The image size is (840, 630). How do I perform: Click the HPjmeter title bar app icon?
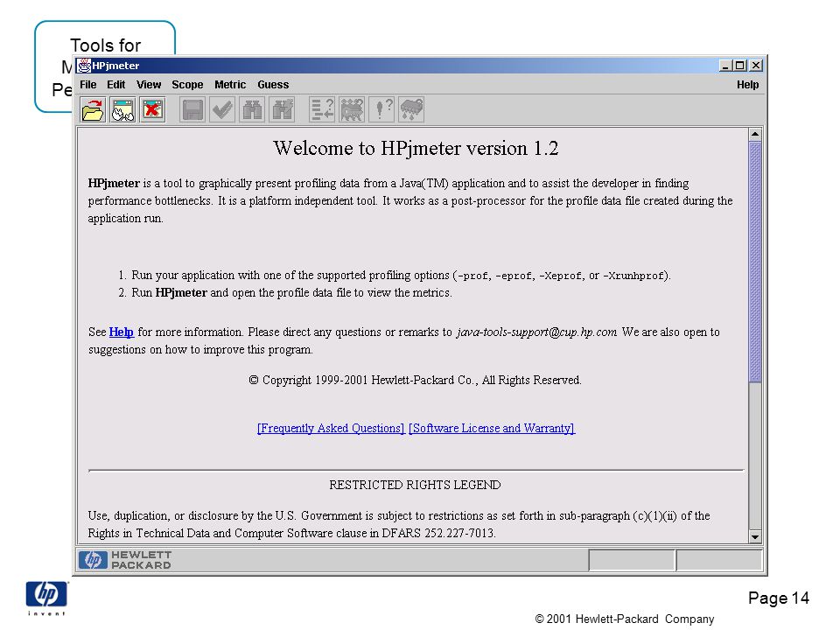[84, 66]
